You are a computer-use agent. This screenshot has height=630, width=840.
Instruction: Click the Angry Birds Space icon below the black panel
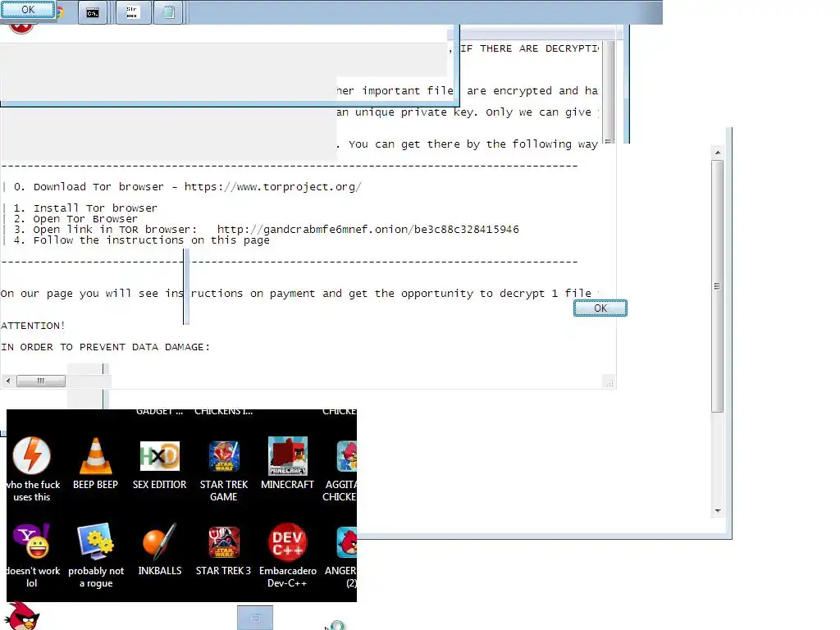[x=21, y=616]
